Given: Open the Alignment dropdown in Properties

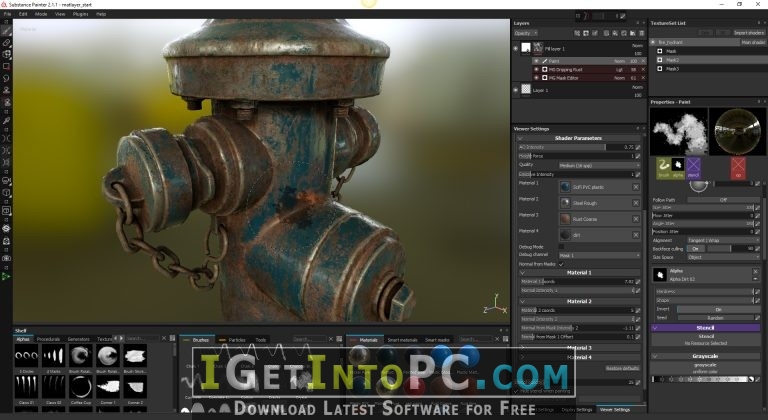Looking at the screenshot, I should [722, 241].
